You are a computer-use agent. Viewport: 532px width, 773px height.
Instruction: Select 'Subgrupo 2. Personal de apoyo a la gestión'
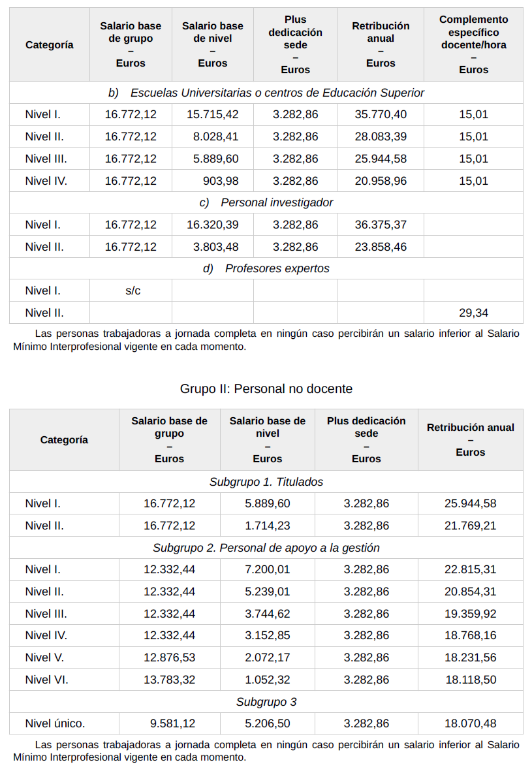(x=266, y=548)
